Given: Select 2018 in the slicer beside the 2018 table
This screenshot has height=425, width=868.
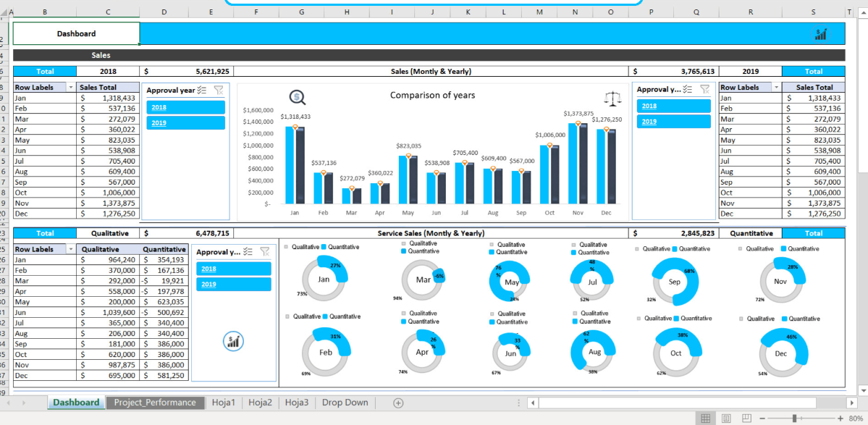Looking at the screenshot, I should tap(185, 107).
